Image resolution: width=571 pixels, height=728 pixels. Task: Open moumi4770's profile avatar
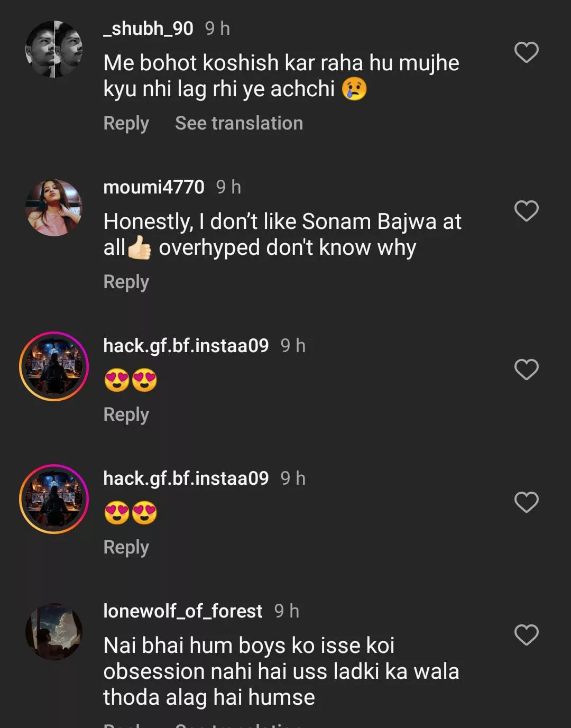click(54, 208)
